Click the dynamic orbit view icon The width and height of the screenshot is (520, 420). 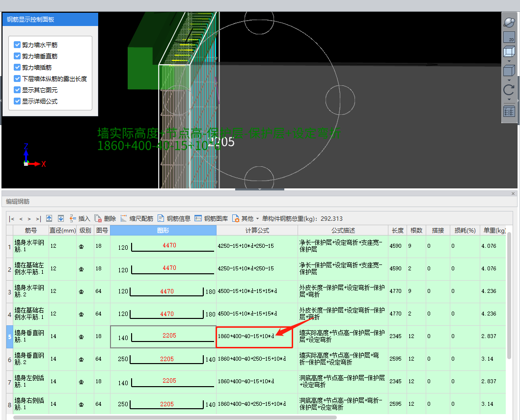coord(509,23)
